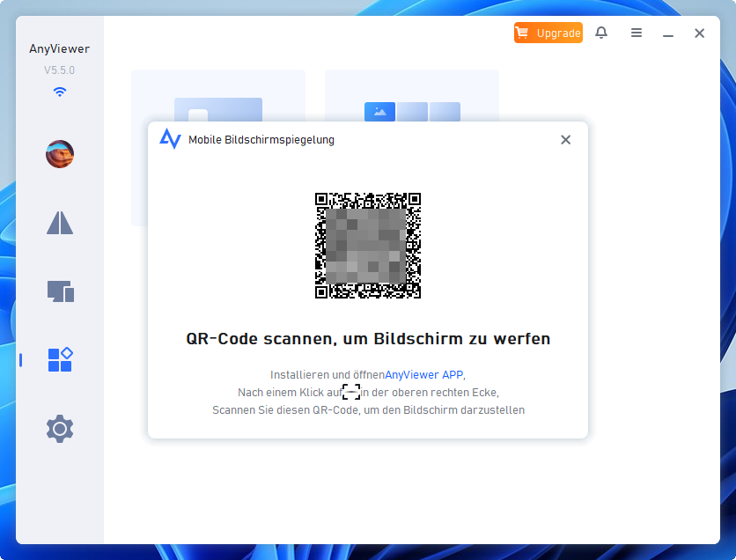
Task: Open the AnyViewer APP link
Action: pyautogui.click(x=423, y=374)
